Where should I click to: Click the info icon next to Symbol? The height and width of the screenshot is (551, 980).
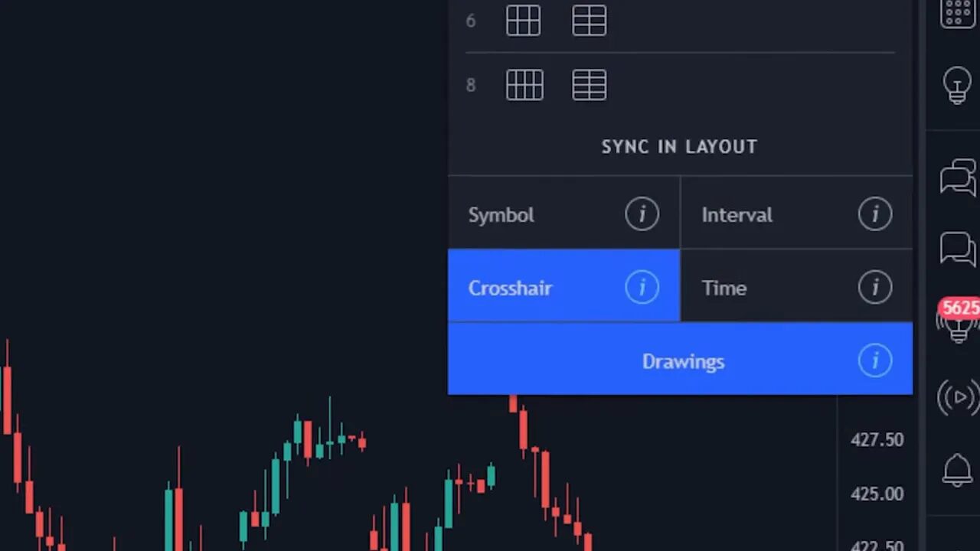[642, 214]
